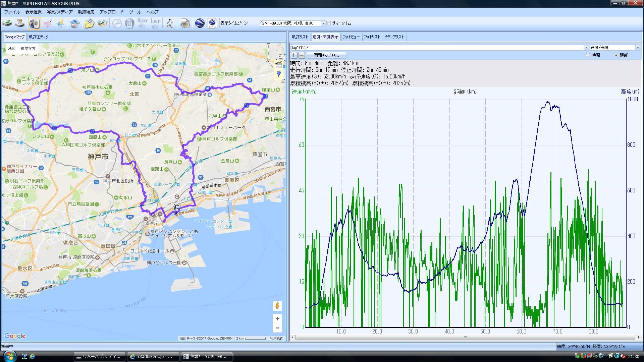The width and height of the screenshot is (644, 362).
Task: Open the ro@dbikers.jp taskbar window
Action: [x=153, y=357]
